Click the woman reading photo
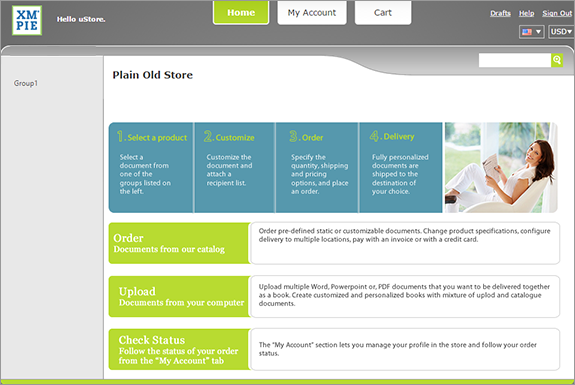This screenshot has height=385, width=575. (x=501, y=168)
